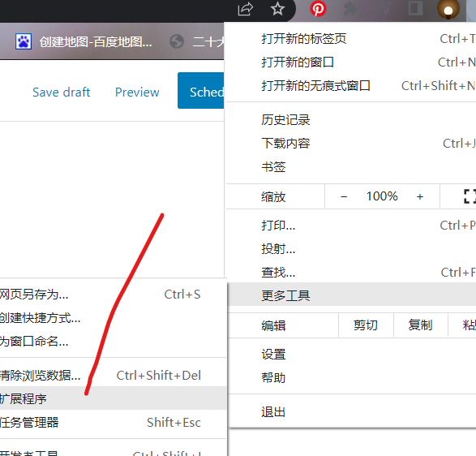
Task: Open the Pinterest extension
Action: [318, 9]
